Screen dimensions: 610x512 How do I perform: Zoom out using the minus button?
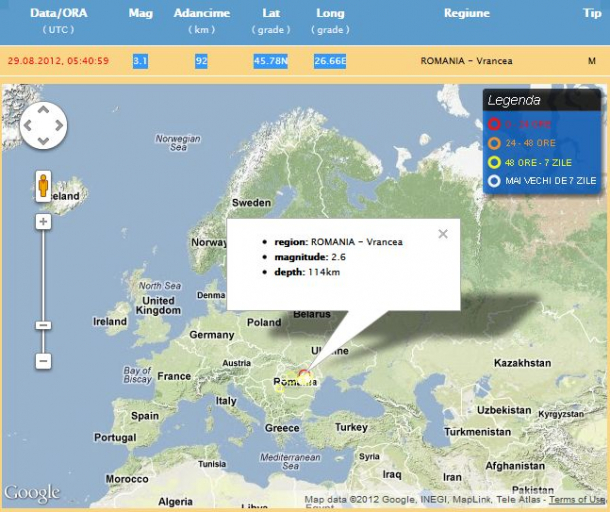[43, 360]
